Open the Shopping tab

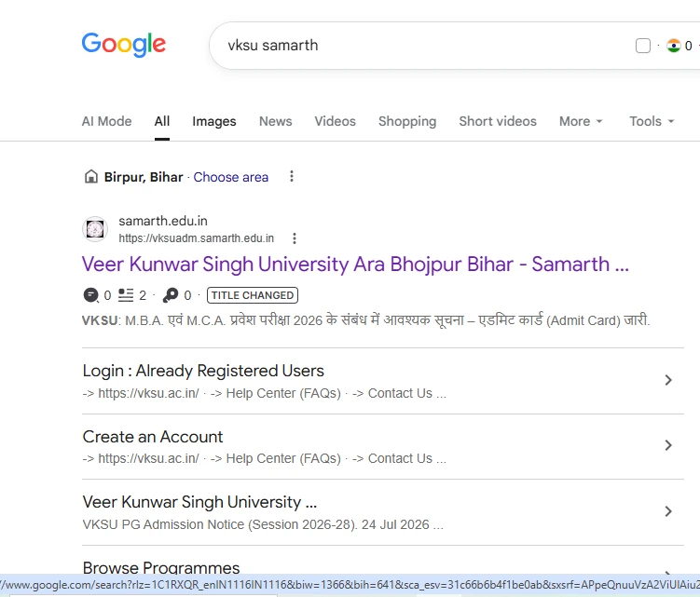(x=407, y=121)
